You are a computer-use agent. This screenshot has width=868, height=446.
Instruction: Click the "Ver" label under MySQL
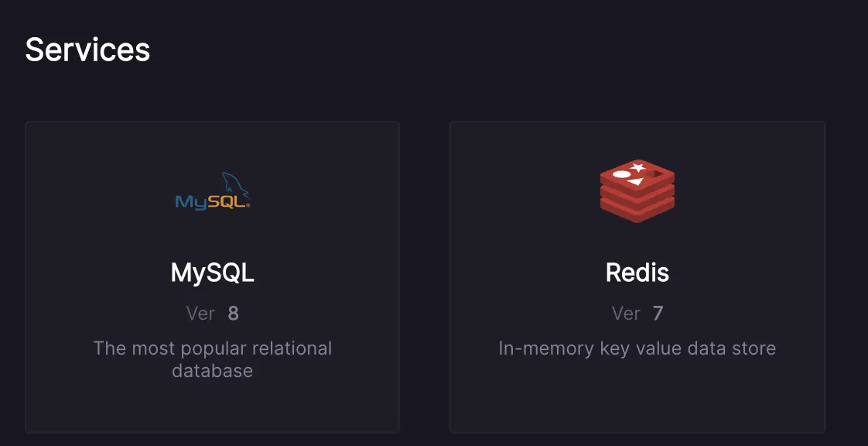coord(200,314)
